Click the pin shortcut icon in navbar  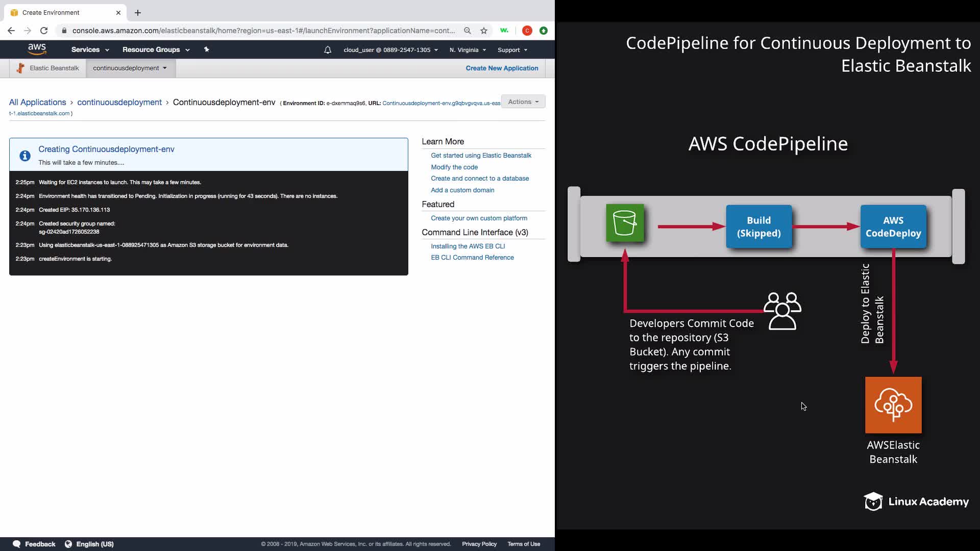click(x=206, y=49)
